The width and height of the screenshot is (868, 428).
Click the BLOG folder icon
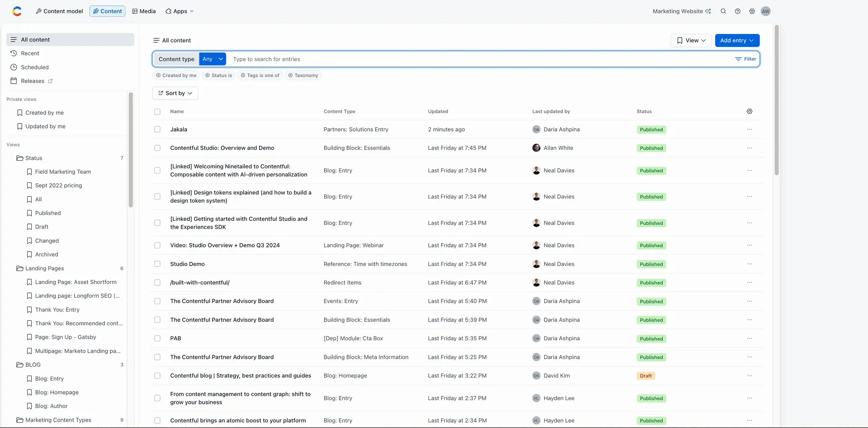(x=20, y=365)
